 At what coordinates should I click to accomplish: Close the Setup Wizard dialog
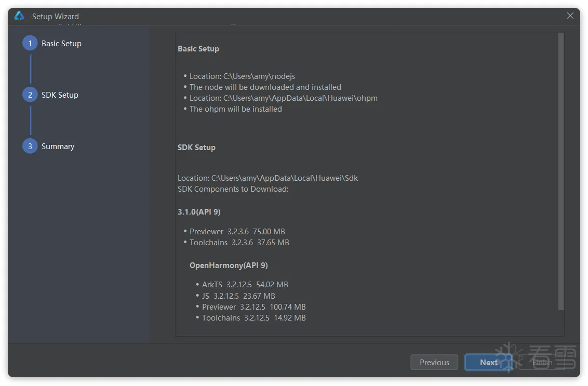tap(570, 16)
